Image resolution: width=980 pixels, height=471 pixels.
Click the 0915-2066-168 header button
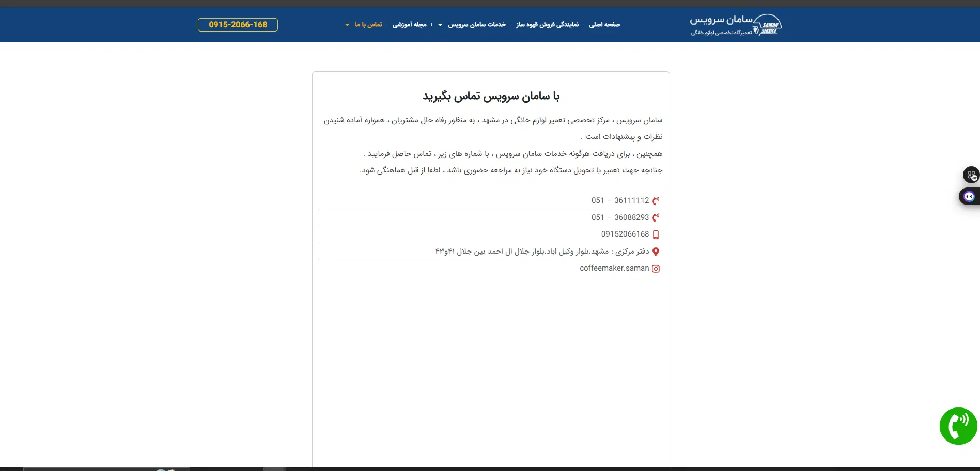tap(238, 25)
